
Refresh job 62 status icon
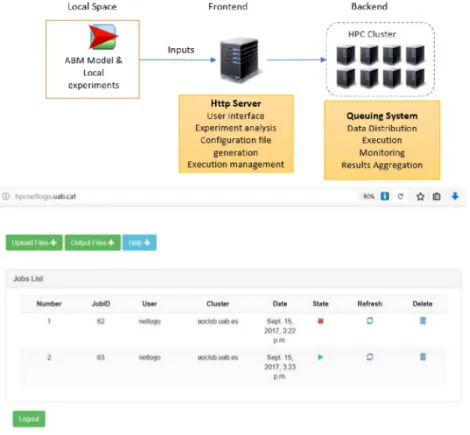coord(370,321)
